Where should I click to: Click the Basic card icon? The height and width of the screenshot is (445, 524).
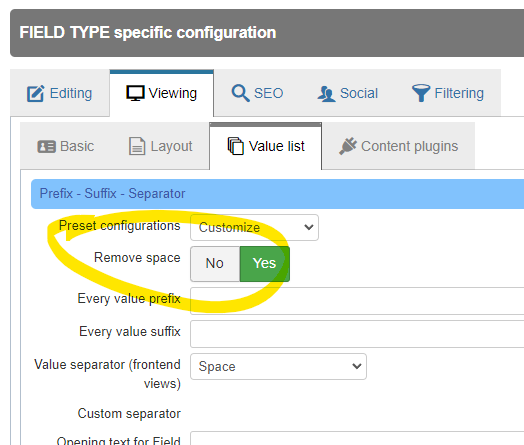pos(46,146)
